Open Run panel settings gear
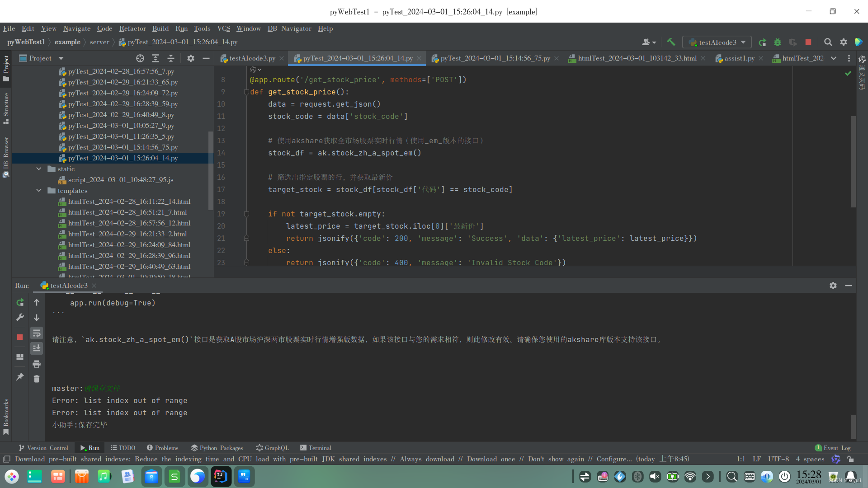The width and height of the screenshot is (868, 488). [x=833, y=286]
